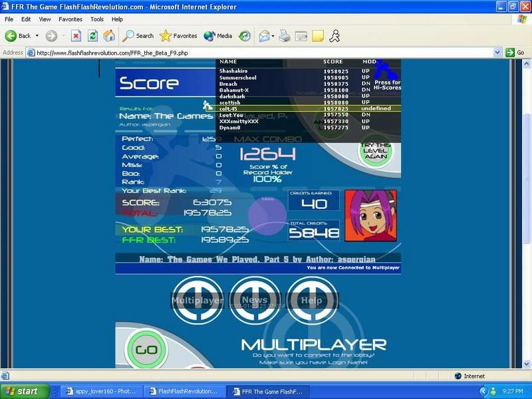Open the Favorites menu
Image resolution: width=532 pixels, height=399 pixels.
[70, 19]
